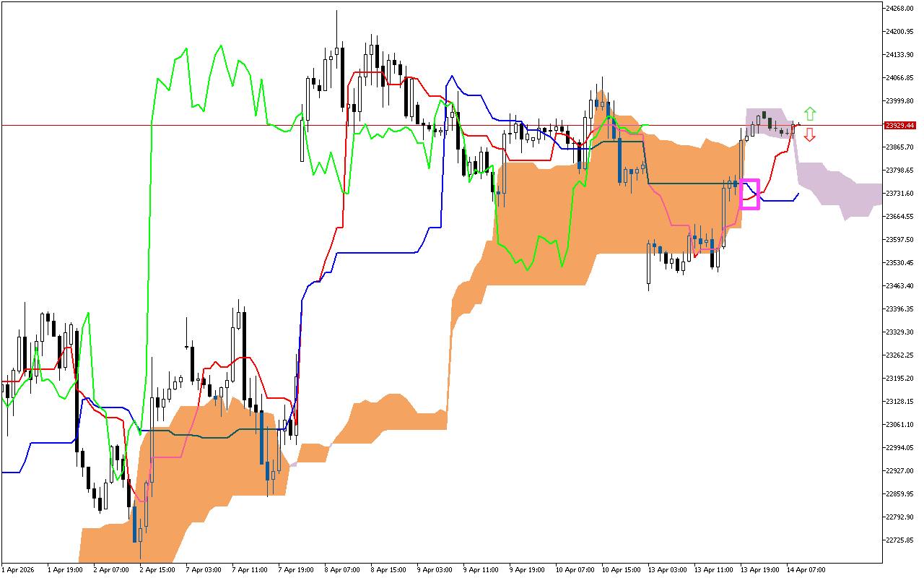This screenshot has width=924, height=578.
Task: Click the 10 Apr 07:00 time label
Action: (575, 569)
